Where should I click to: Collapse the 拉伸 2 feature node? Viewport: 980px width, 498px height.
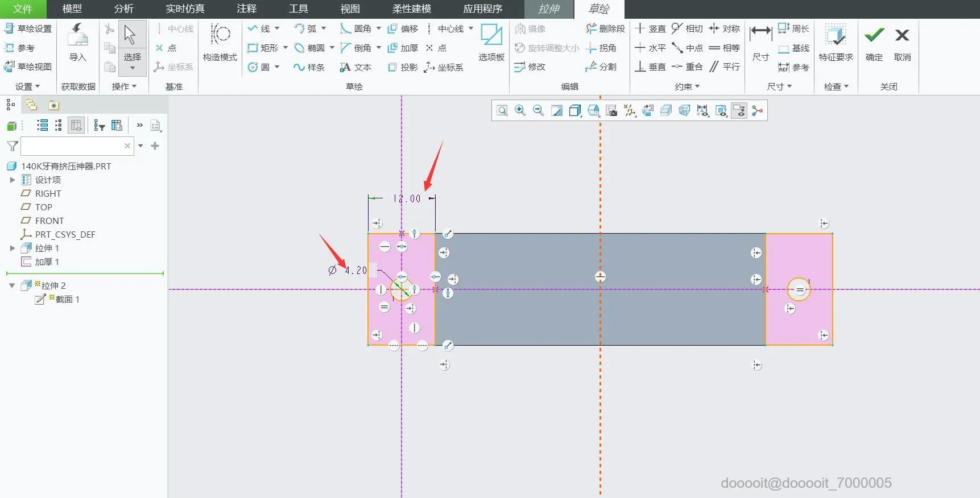pos(12,285)
